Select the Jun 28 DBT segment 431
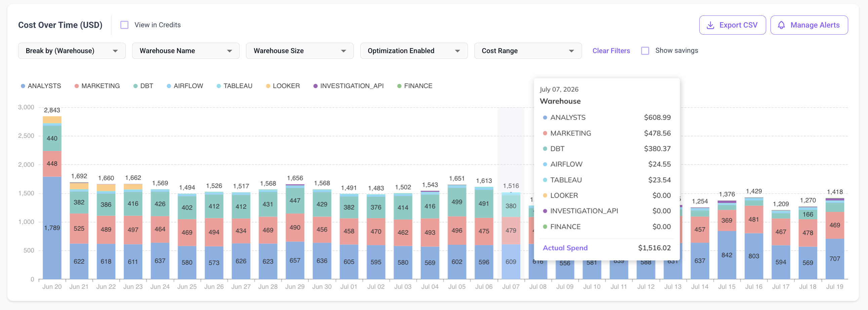The height and width of the screenshot is (310, 868). click(268, 204)
